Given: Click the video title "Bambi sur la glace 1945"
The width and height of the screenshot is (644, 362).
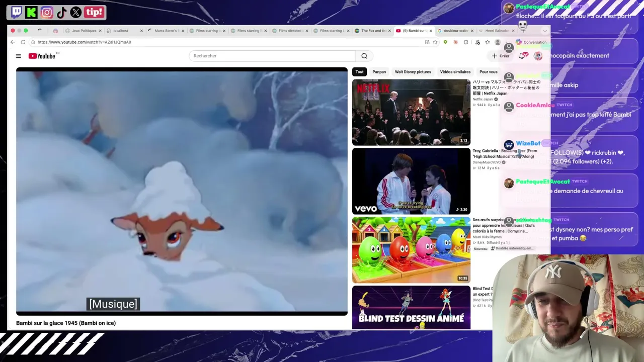Looking at the screenshot, I should click(66, 323).
